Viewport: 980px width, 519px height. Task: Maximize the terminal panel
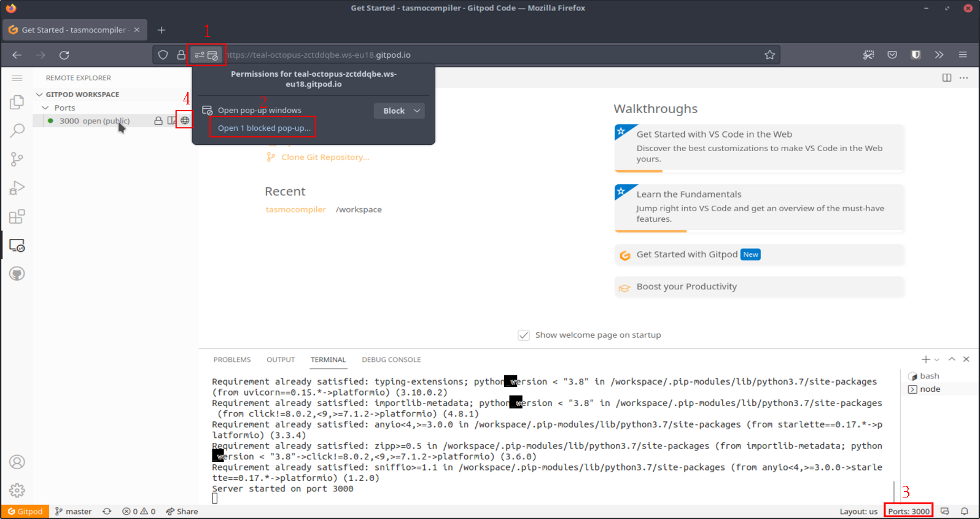[x=952, y=359]
